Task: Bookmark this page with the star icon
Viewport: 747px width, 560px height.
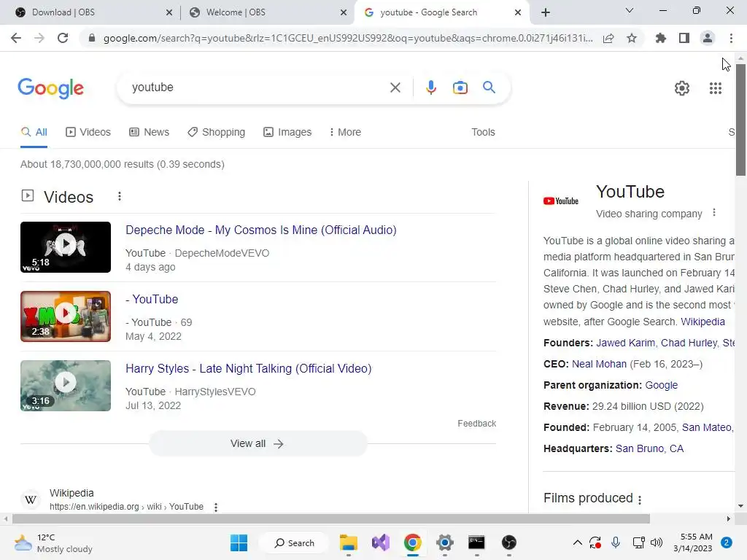Action: click(632, 38)
